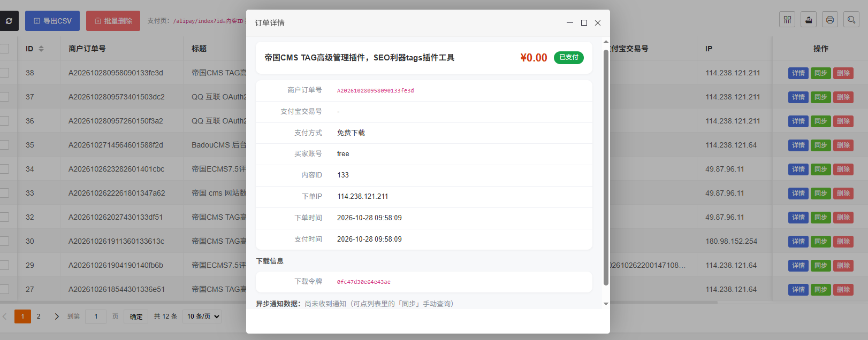This screenshot has width=868, height=340.
Task: Click the 确定 page jump button
Action: pyautogui.click(x=136, y=316)
